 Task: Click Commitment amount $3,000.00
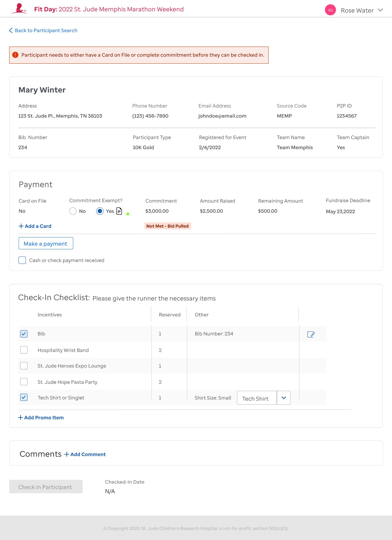tap(157, 211)
